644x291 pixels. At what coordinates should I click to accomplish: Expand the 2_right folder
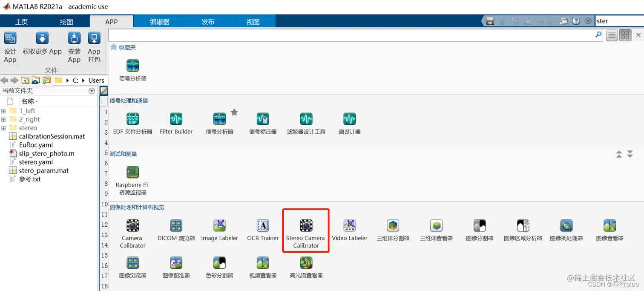(3, 120)
